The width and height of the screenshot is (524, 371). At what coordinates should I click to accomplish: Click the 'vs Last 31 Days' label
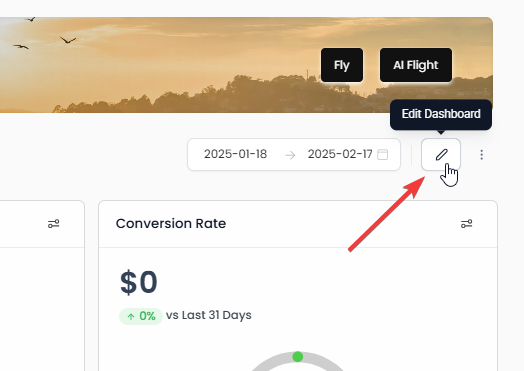tap(209, 315)
